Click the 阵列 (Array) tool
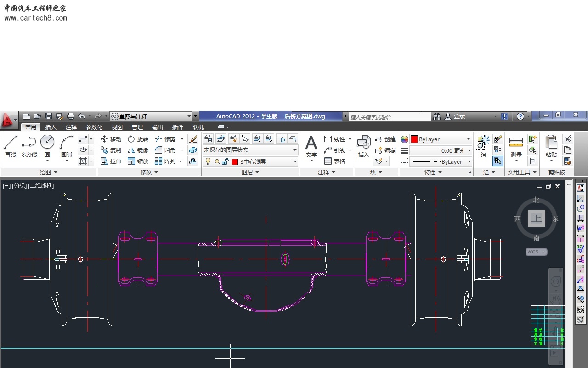This screenshot has height=368, width=588. [x=165, y=161]
